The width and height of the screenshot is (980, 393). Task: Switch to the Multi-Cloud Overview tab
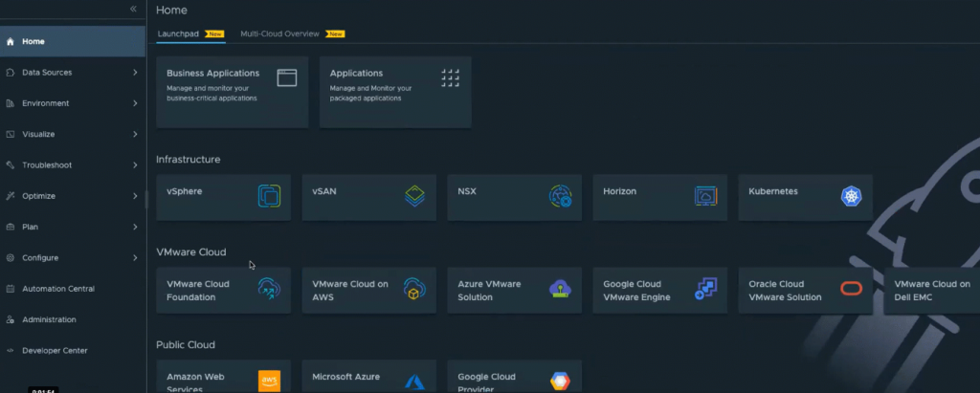pyautogui.click(x=279, y=33)
